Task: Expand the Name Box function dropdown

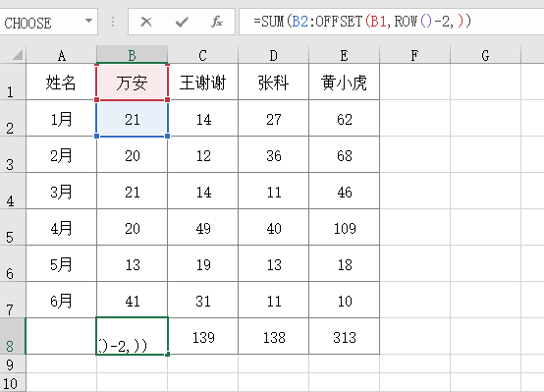Action: [88, 22]
